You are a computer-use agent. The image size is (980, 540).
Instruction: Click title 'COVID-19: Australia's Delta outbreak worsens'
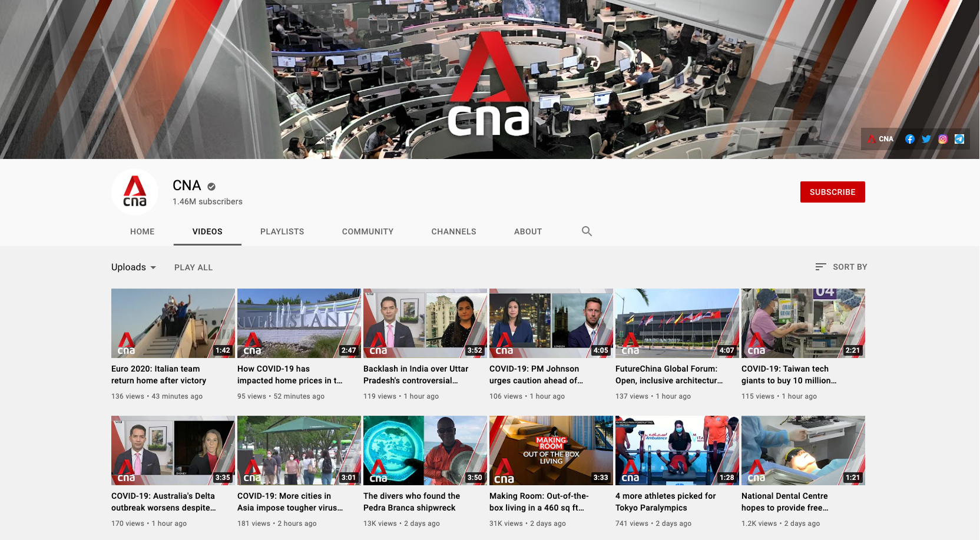(x=164, y=502)
